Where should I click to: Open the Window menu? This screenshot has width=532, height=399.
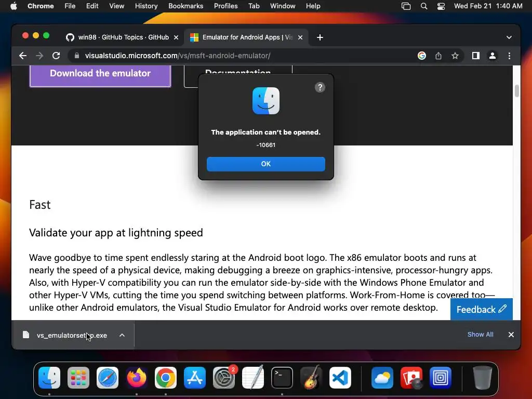pyautogui.click(x=283, y=6)
